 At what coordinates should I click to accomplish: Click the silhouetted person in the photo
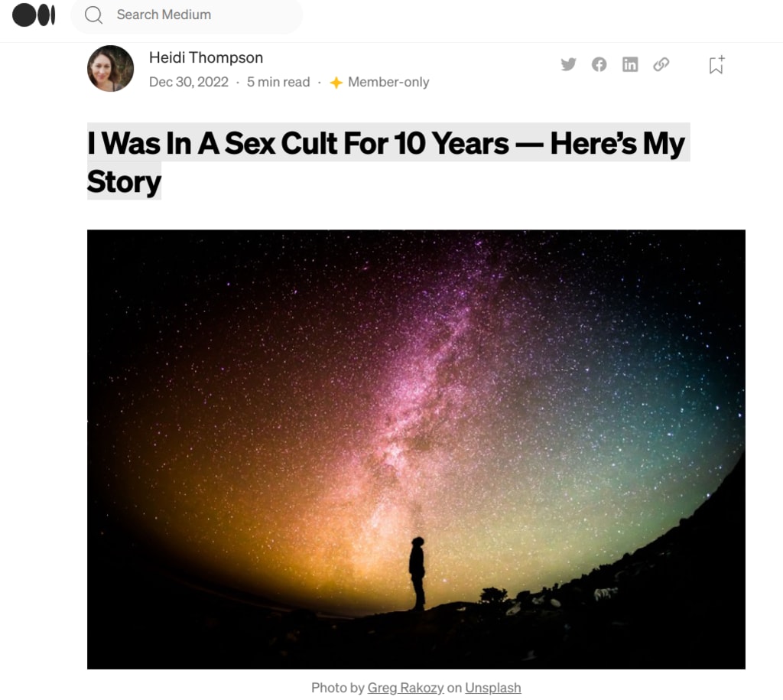[x=417, y=573]
